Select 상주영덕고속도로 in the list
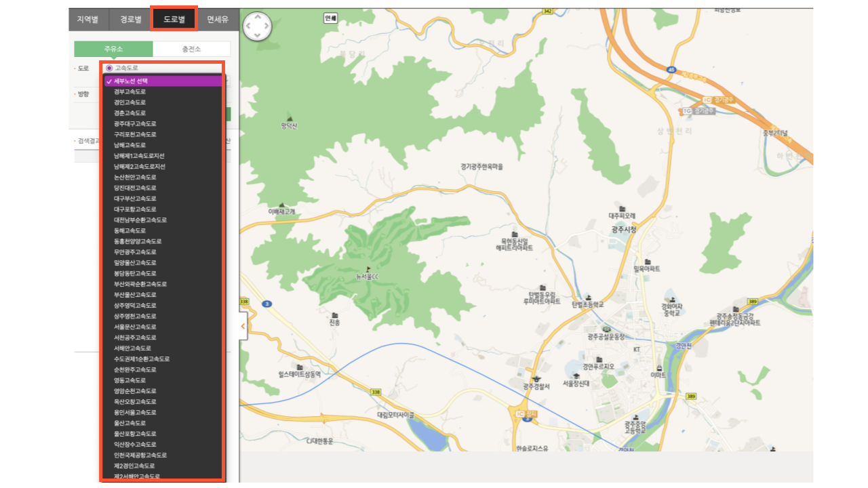The width and height of the screenshot is (868, 488). (x=163, y=306)
